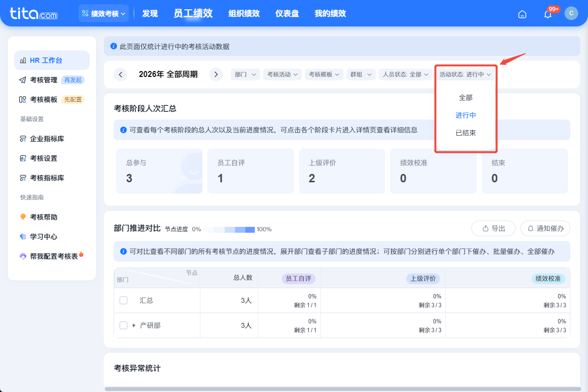Open the 部门 filter dropdown
Viewport: 588px width, 392px height.
pyautogui.click(x=245, y=74)
